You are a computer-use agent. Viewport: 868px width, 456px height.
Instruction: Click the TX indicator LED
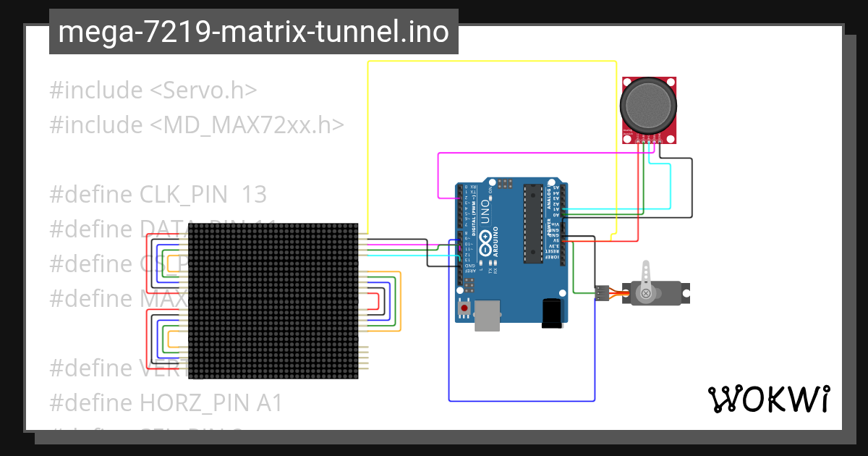pos(490,262)
